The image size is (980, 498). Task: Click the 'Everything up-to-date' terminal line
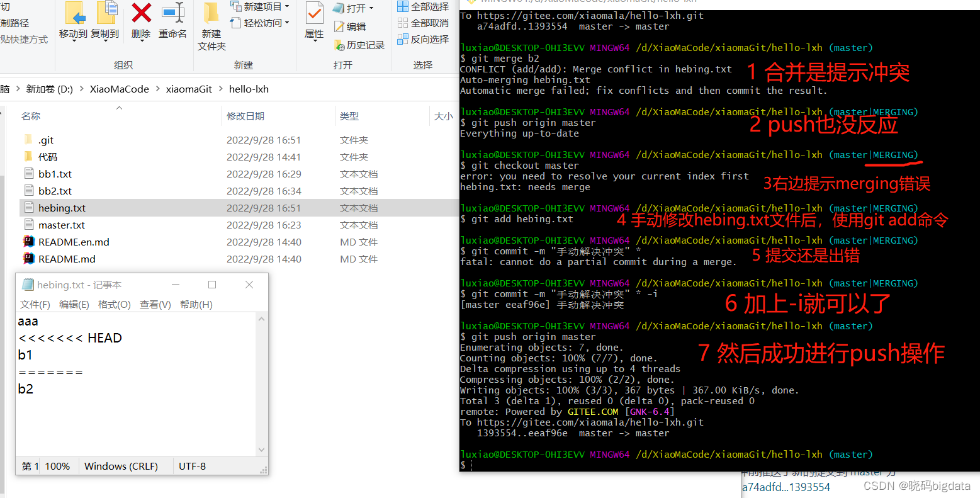[519, 133]
